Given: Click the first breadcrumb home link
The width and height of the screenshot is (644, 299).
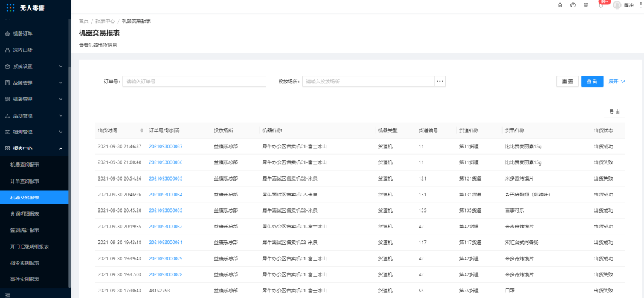Looking at the screenshot, I should pos(83,21).
